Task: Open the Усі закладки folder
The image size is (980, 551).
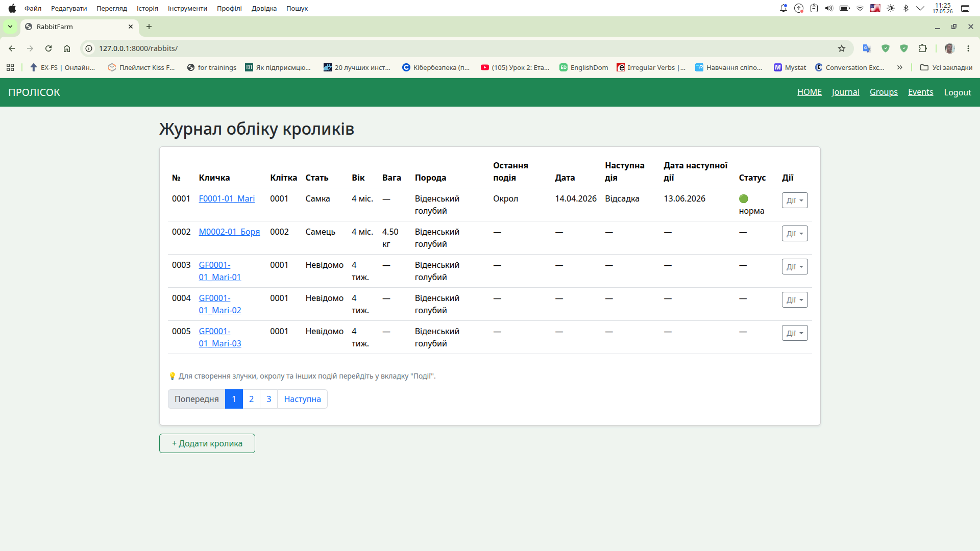Action: pyautogui.click(x=946, y=67)
